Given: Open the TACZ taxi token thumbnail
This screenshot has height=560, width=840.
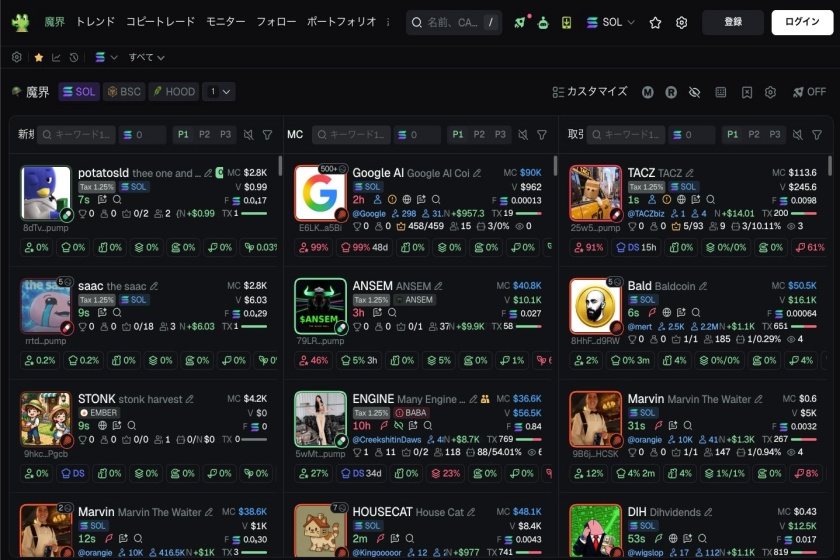Looking at the screenshot, I should (x=595, y=193).
